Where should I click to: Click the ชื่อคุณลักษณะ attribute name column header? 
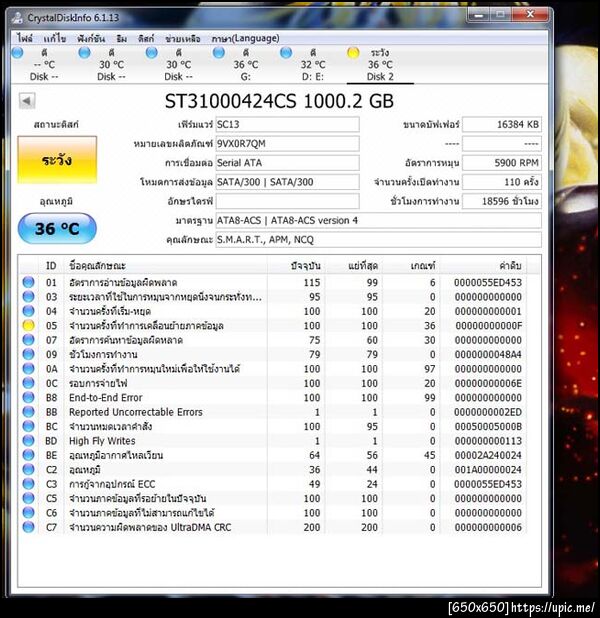pyautogui.click(x=166, y=266)
